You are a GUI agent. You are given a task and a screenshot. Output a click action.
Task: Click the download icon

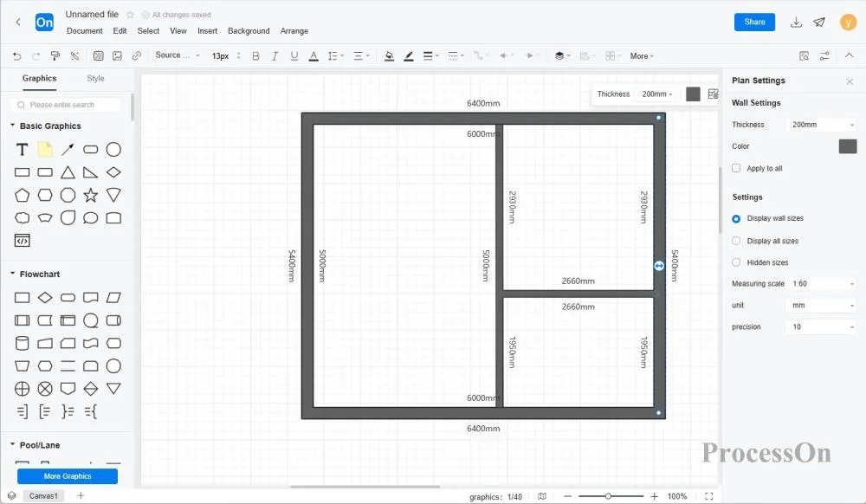point(796,22)
